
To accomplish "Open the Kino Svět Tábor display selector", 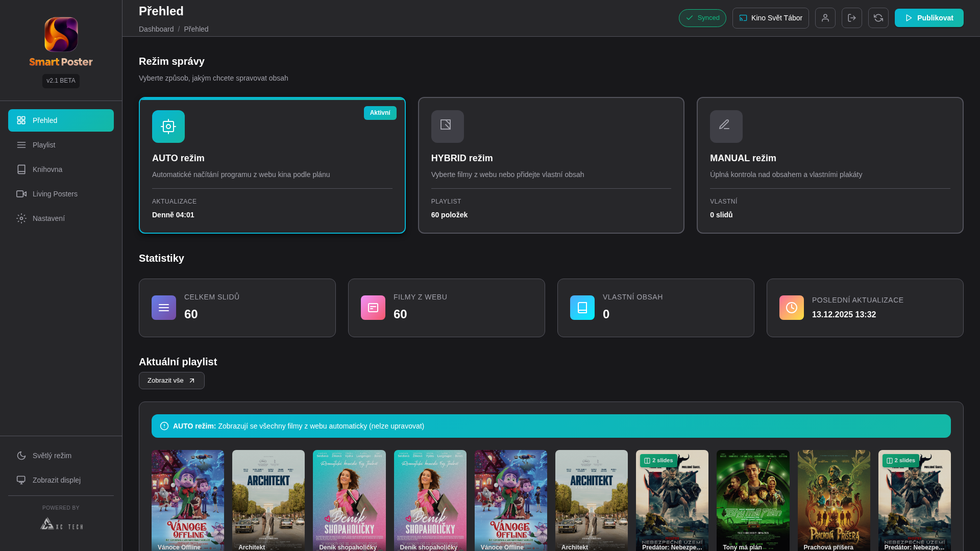I will pos(770,18).
